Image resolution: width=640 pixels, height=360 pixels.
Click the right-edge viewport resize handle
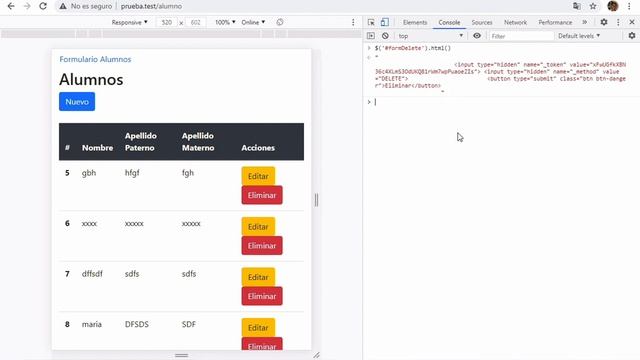(316, 200)
